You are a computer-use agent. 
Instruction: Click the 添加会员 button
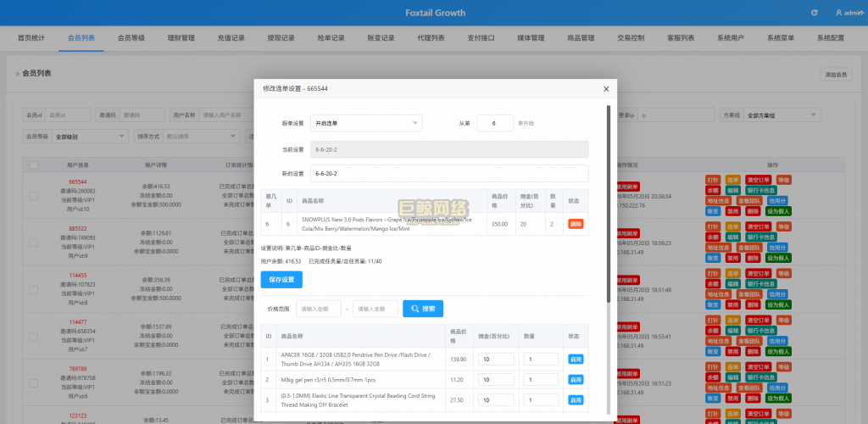[x=836, y=75]
